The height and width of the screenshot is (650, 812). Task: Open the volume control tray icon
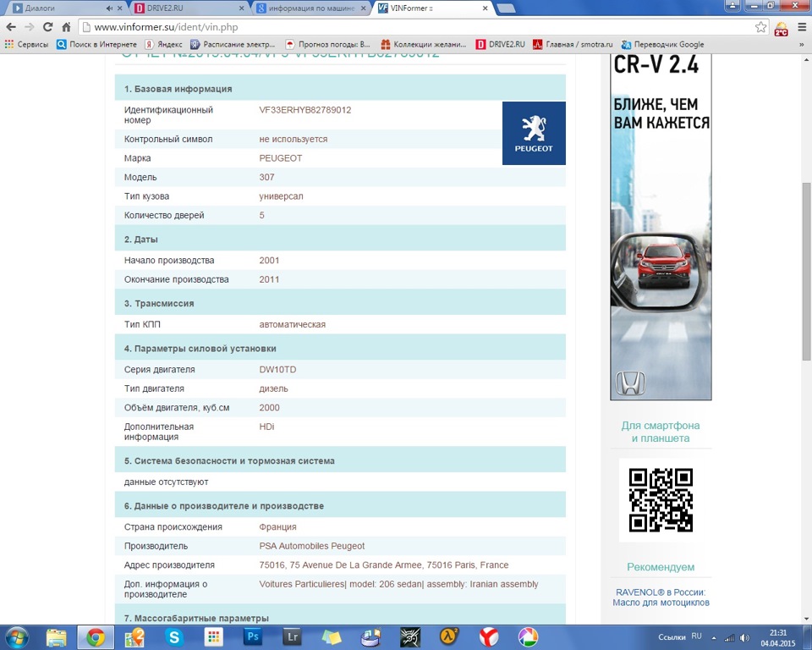pyautogui.click(x=744, y=638)
